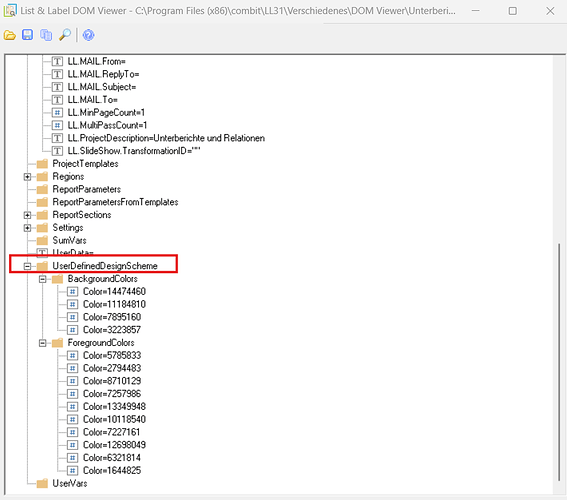Click the help icon in the toolbar
Screen dimensions: 567x500
coord(88,35)
